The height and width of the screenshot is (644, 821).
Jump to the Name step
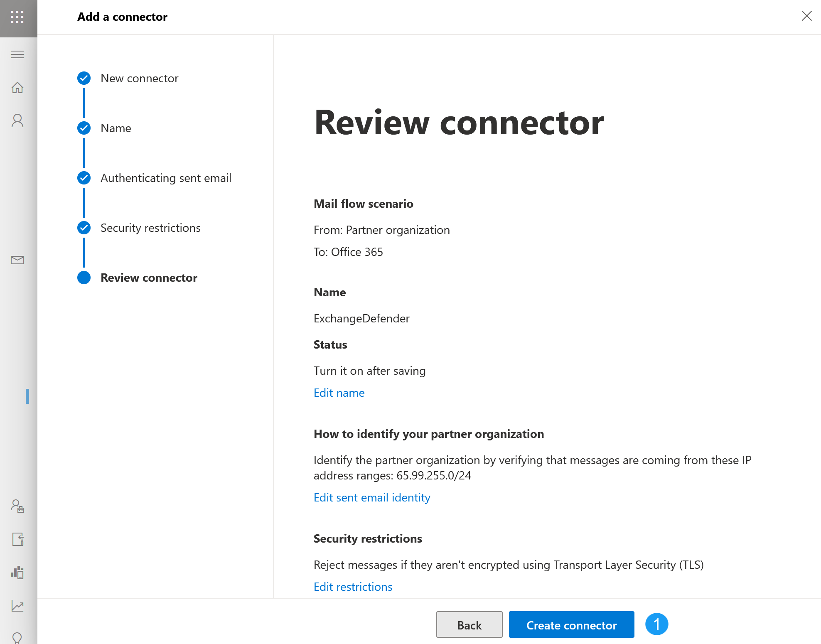coord(116,128)
